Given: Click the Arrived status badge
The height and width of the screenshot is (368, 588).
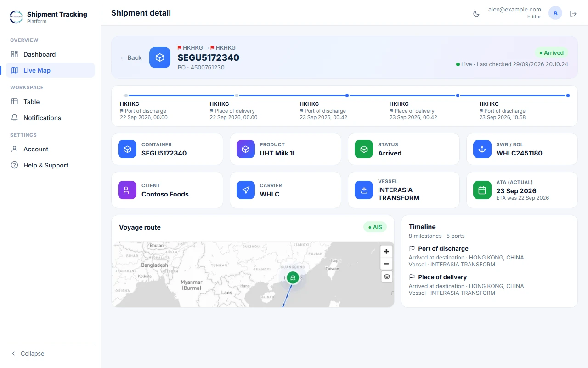Looking at the screenshot, I should tap(551, 52).
